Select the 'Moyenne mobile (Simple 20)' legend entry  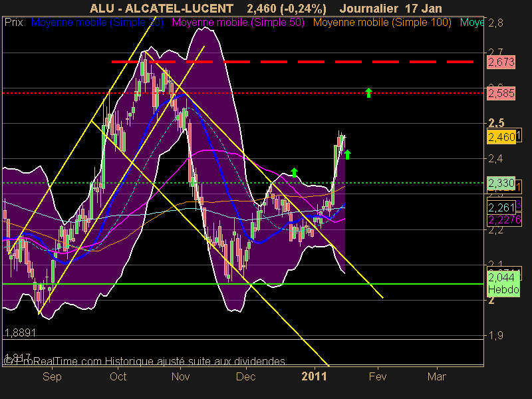pos(97,23)
